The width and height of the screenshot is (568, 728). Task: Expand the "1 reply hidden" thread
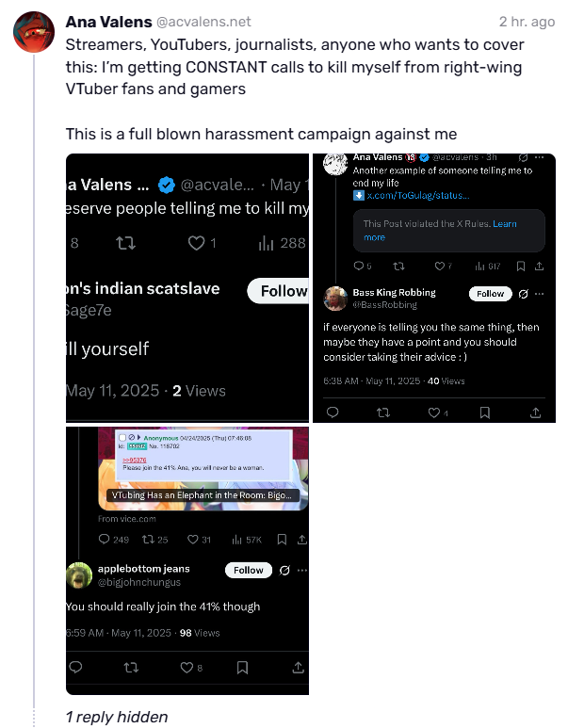pos(117,717)
